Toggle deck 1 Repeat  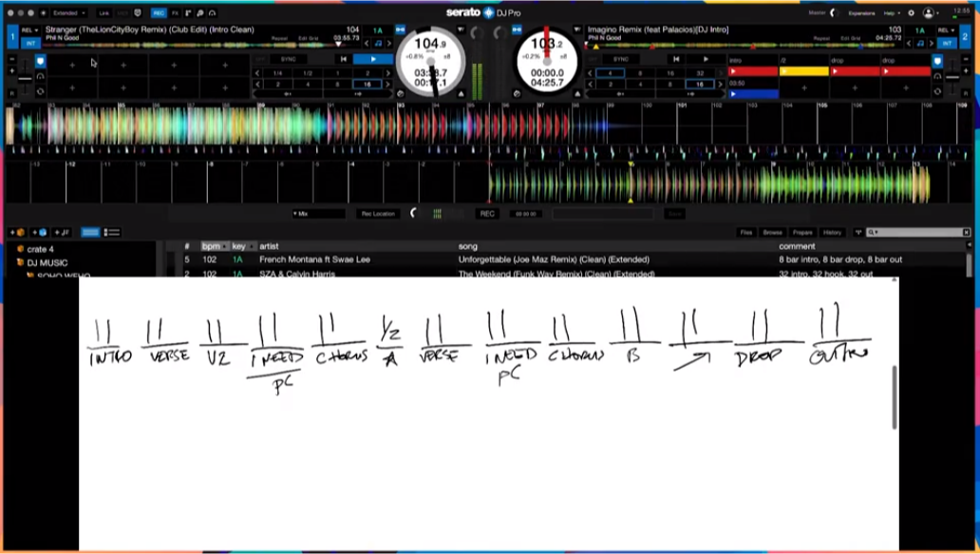coord(279,39)
